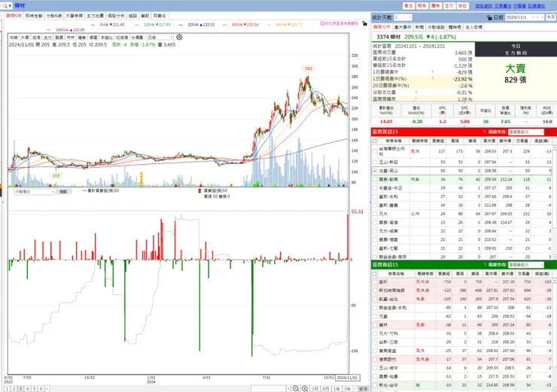Open the 日線 period dropdown on the chart
This screenshot has width=557, height=392.
[x=160, y=38]
